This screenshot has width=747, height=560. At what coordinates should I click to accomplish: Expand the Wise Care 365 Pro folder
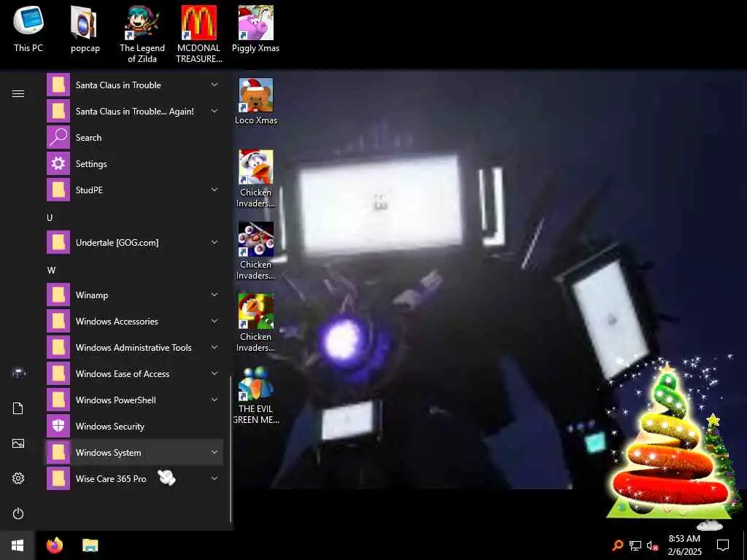coord(135,478)
